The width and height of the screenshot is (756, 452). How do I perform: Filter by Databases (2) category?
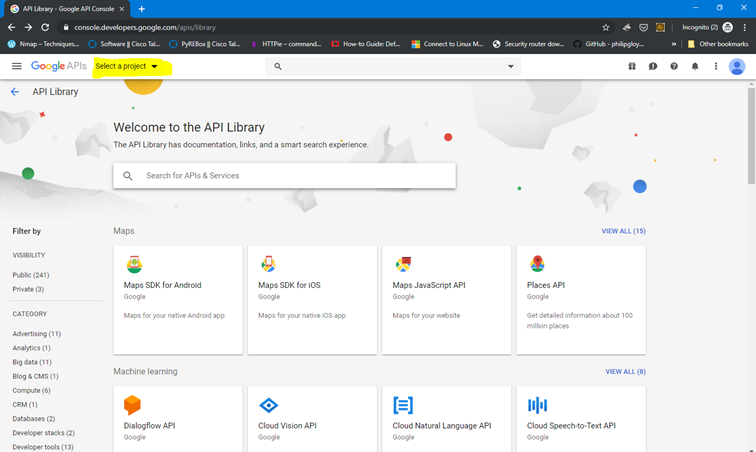tap(34, 419)
